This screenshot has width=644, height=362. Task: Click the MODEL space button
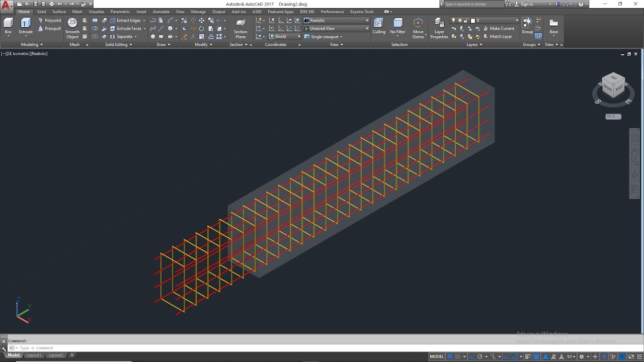[437, 356]
